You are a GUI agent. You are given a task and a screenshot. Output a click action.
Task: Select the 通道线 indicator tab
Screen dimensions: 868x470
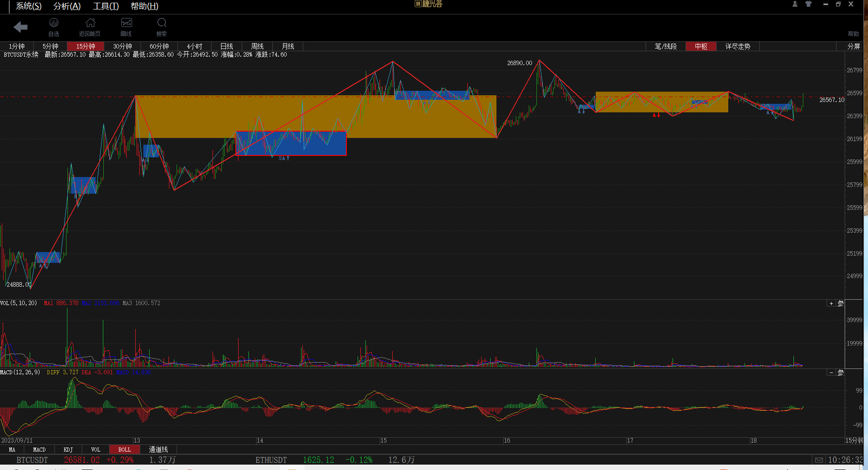tap(158, 449)
